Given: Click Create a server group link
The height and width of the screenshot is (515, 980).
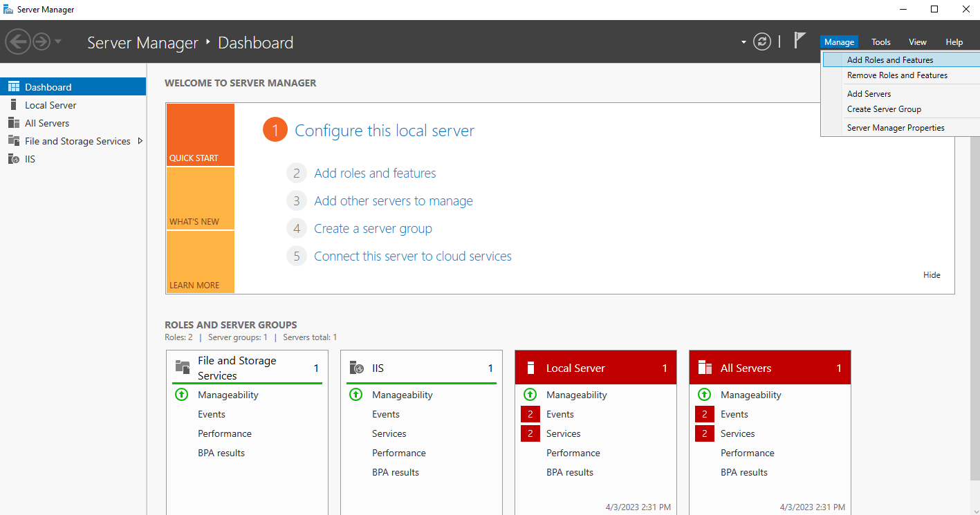Looking at the screenshot, I should click(x=373, y=229).
